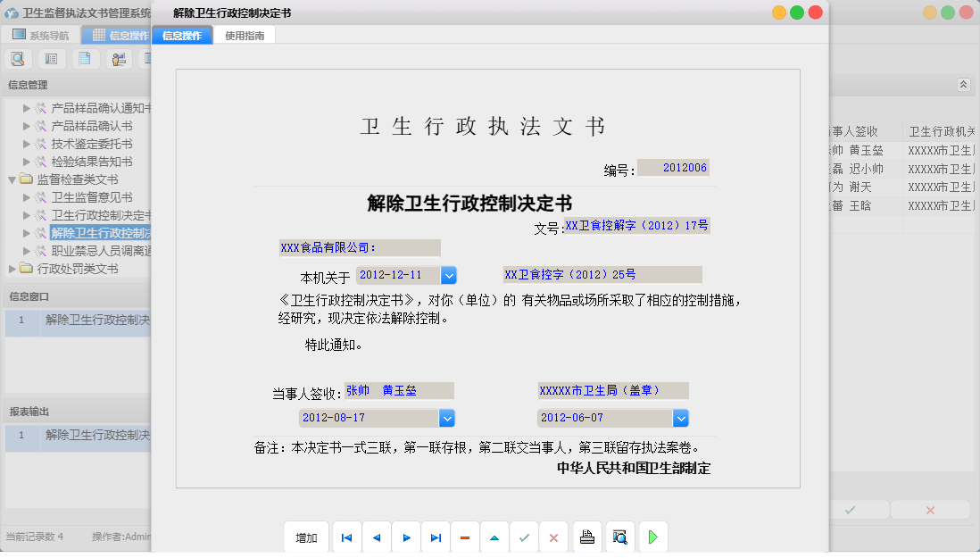Image resolution: width=980 pixels, height=558 pixels.
Task: Click the printer icon to print the document
Action: pos(587,537)
